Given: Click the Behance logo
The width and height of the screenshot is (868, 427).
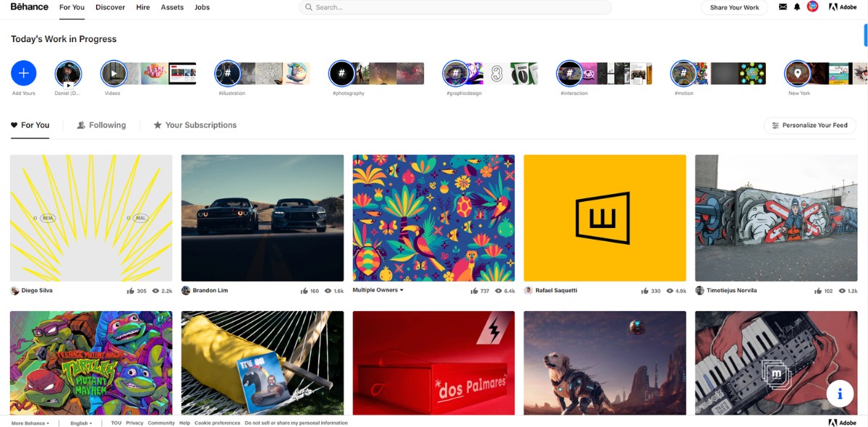Looking at the screenshot, I should 28,7.
